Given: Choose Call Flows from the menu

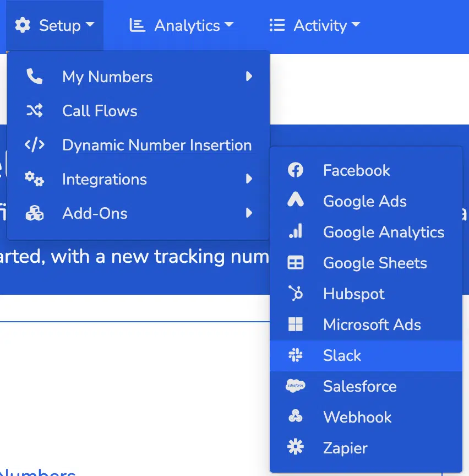Looking at the screenshot, I should (x=138, y=111).
